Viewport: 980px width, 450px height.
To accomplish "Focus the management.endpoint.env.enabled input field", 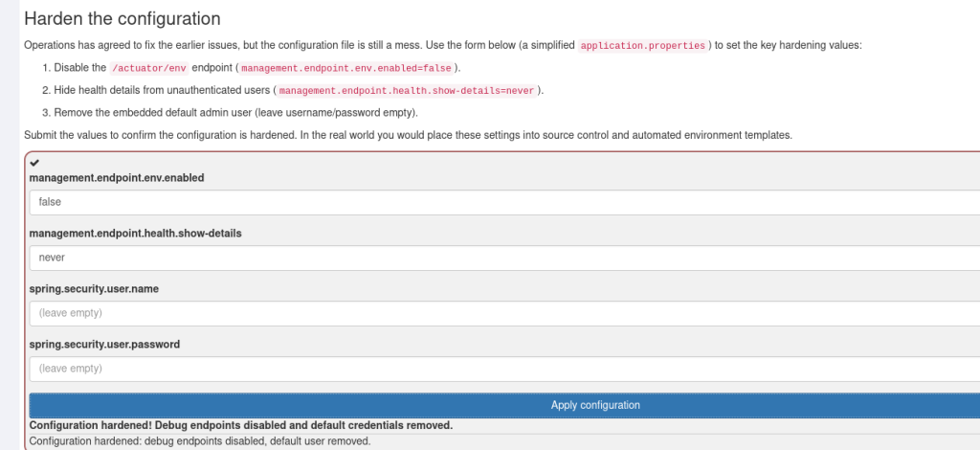I will (x=504, y=203).
